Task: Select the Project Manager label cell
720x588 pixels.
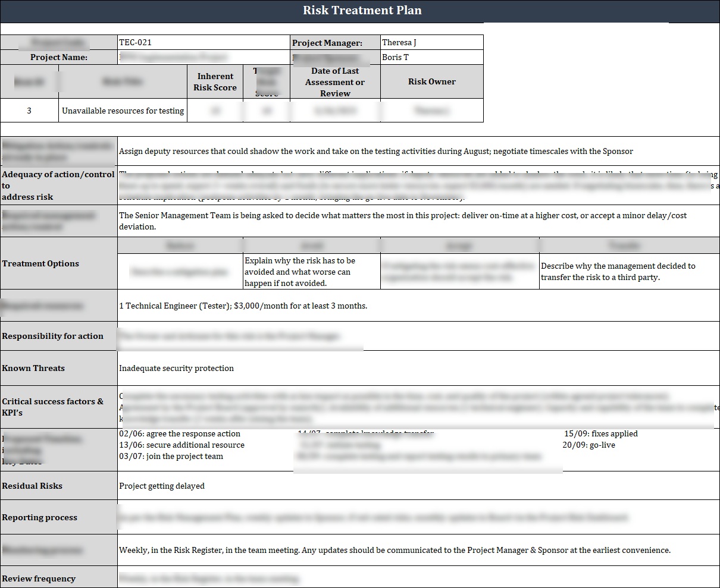Action: (335, 42)
